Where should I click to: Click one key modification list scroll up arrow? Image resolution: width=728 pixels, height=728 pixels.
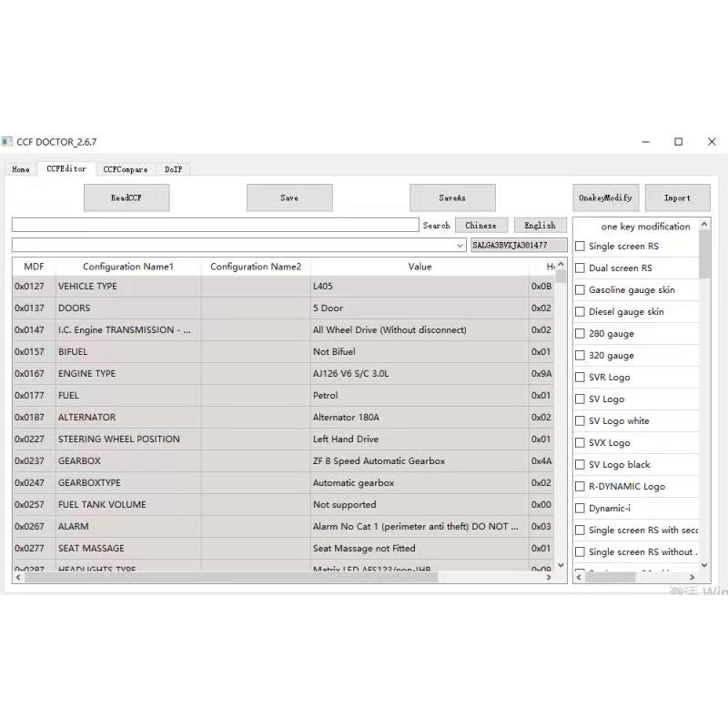pos(704,224)
